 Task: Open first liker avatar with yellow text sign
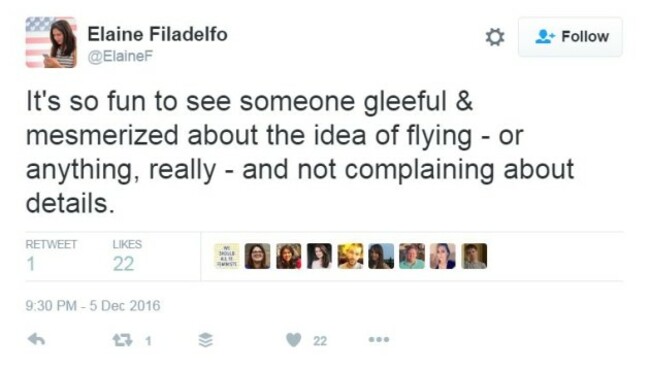(227, 256)
